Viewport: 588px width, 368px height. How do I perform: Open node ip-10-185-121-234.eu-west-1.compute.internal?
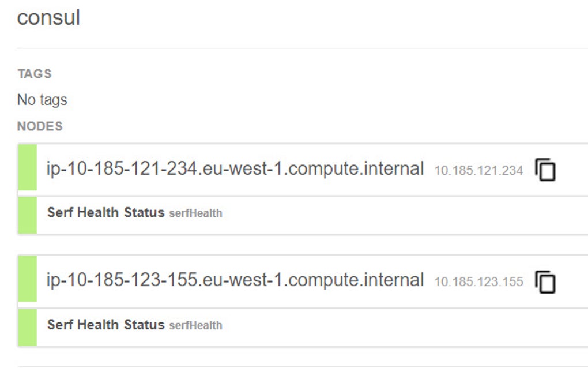(x=235, y=169)
